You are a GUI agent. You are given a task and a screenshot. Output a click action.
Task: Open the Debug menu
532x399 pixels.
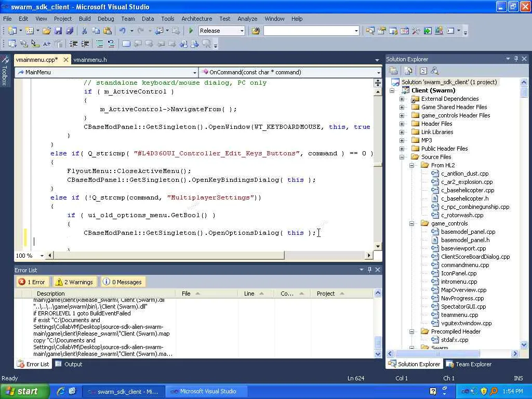(x=105, y=19)
